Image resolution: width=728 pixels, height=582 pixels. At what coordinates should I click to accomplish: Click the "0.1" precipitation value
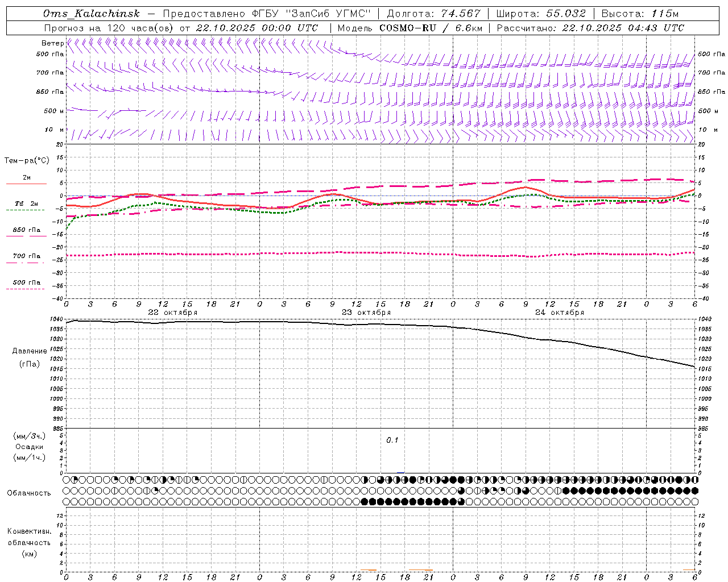392,440
